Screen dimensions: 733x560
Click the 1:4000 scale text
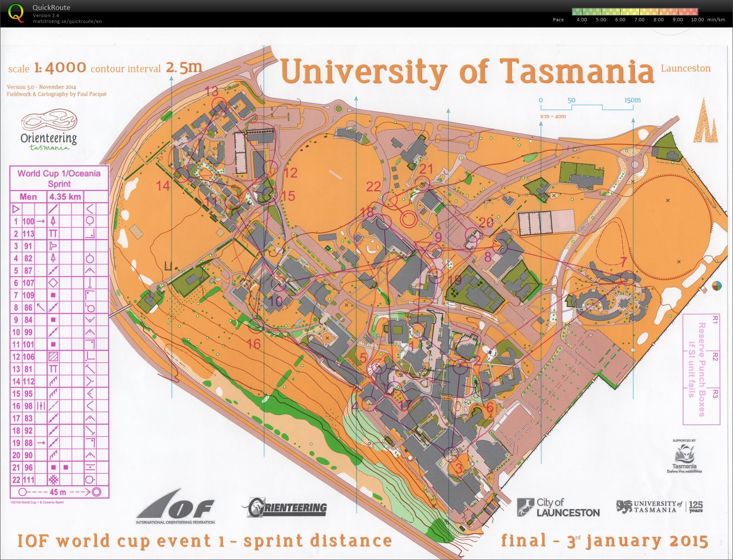[x=60, y=67]
